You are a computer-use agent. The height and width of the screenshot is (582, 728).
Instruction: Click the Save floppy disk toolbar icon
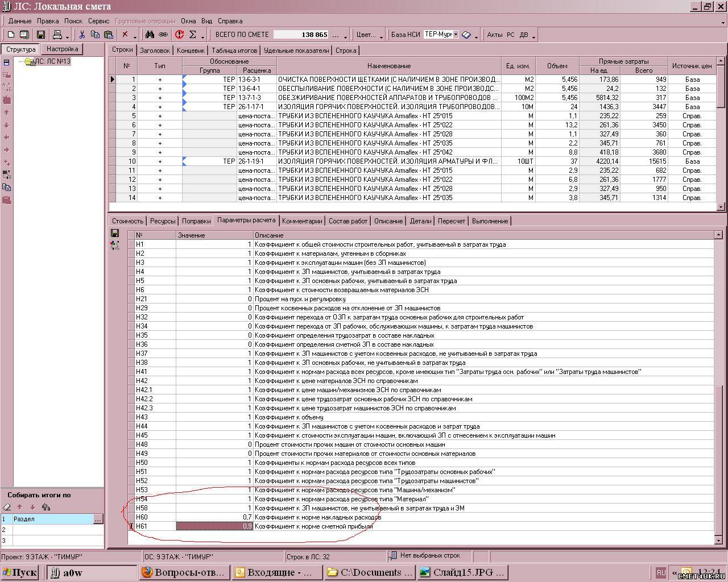pos(41,35)
